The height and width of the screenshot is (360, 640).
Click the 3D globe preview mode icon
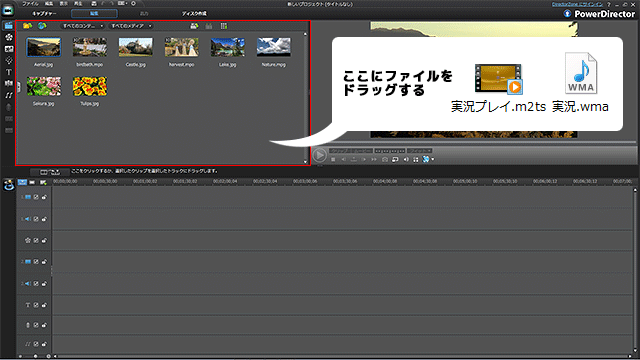pyautogui.click(x=426, y=159)
